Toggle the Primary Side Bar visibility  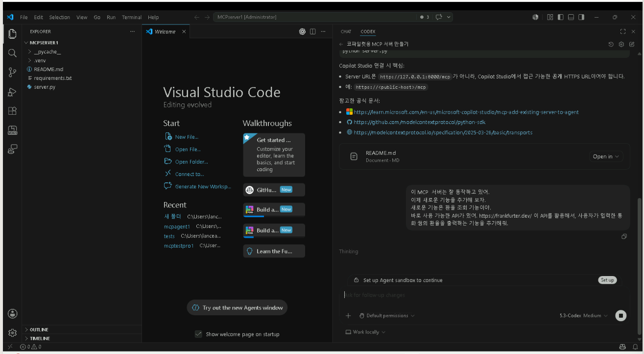coord(560,17)
